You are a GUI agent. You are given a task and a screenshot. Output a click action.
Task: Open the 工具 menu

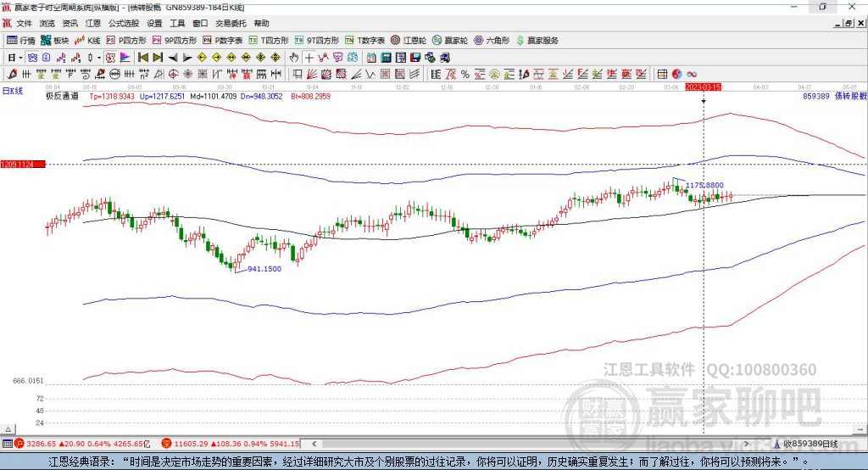pyautogui.click(x=177, y=23)
